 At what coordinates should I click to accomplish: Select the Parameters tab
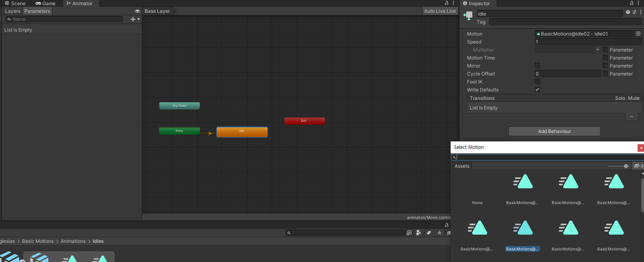click(37, 11)
